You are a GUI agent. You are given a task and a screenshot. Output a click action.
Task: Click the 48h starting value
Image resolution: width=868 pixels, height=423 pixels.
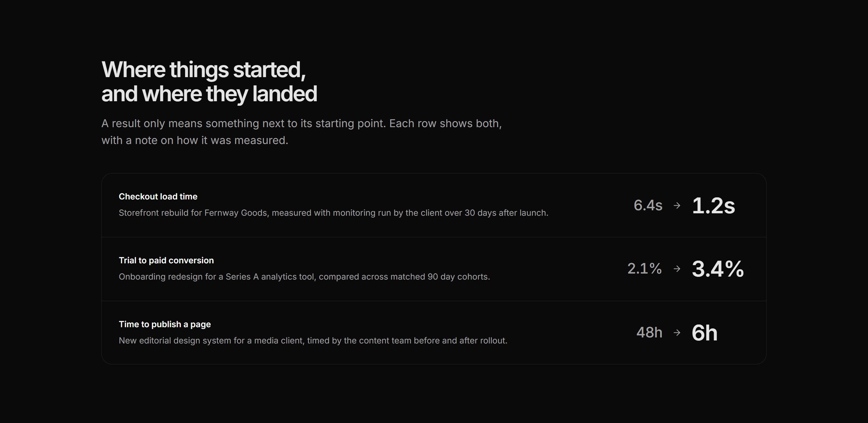click(649, 333)
